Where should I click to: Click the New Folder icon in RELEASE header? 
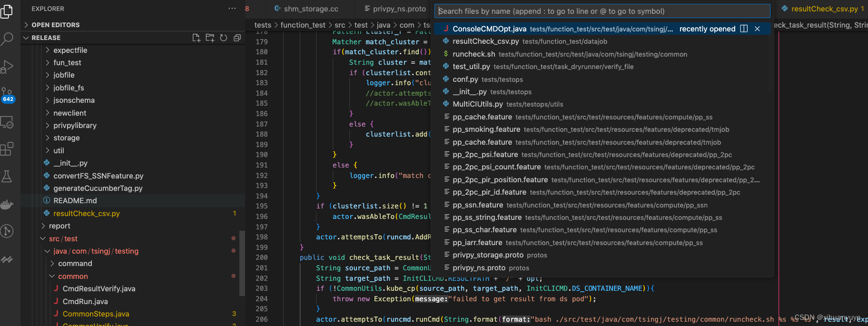(210, 38)
